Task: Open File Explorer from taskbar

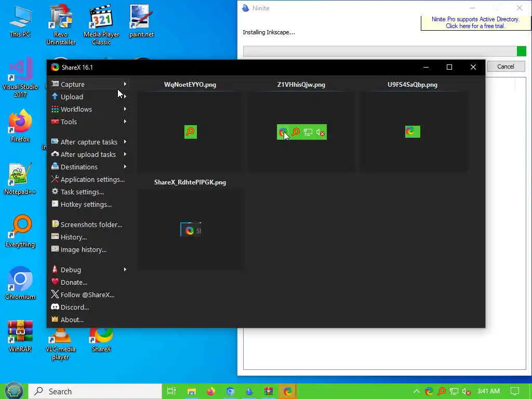Action: pos(191,391)
